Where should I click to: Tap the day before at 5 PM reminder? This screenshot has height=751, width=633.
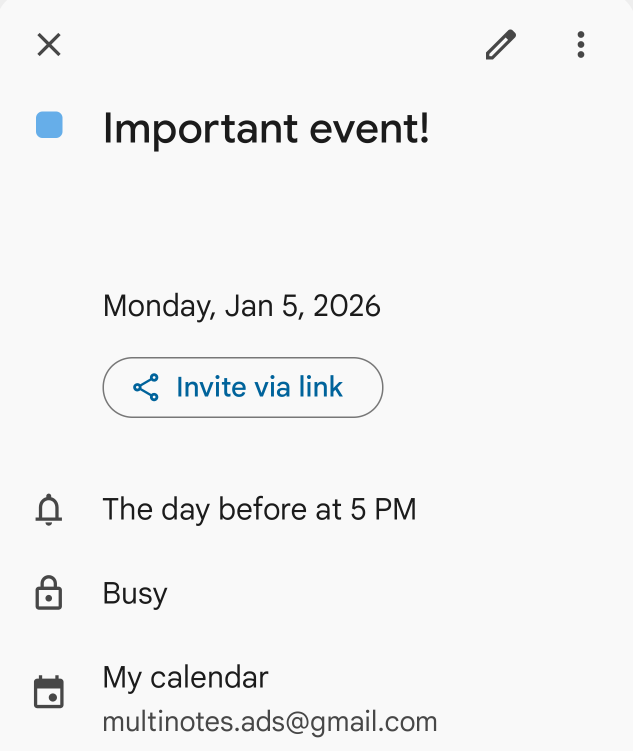(x=259, y=510)
